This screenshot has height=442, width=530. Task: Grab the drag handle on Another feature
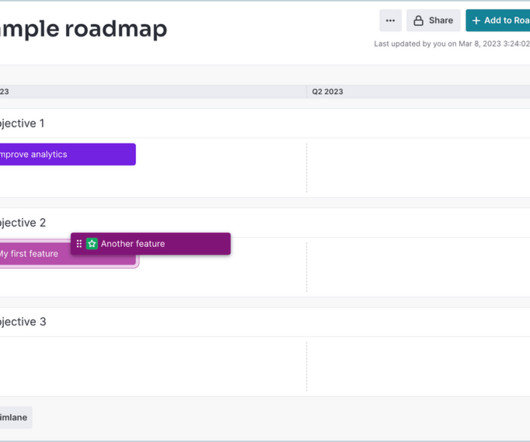coord(79,244)
